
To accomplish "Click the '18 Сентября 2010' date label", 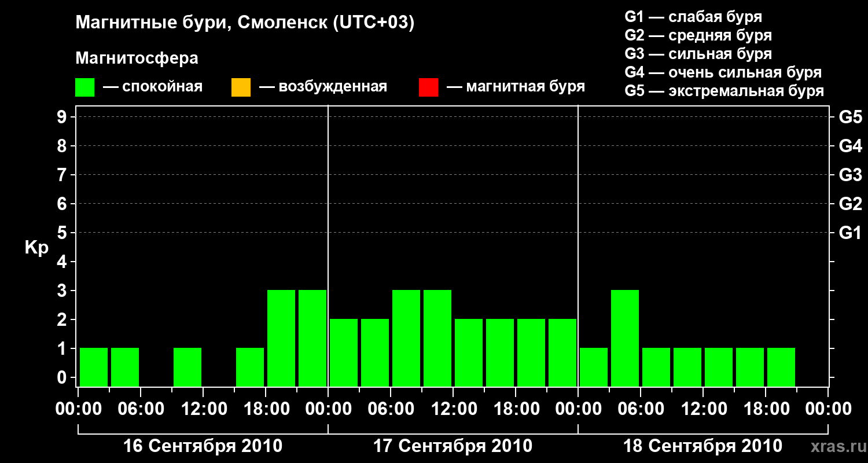I will click(703, 446).
